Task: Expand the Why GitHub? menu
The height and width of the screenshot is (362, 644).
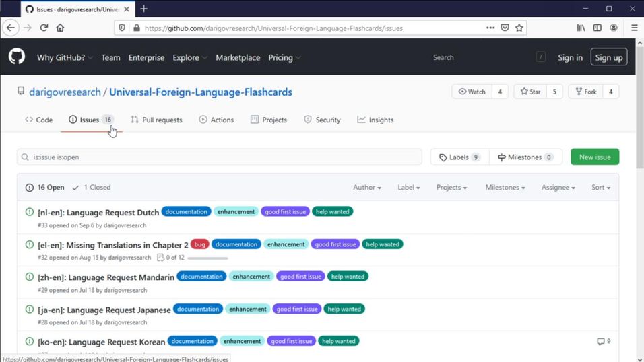Action: tap(65, 57)
